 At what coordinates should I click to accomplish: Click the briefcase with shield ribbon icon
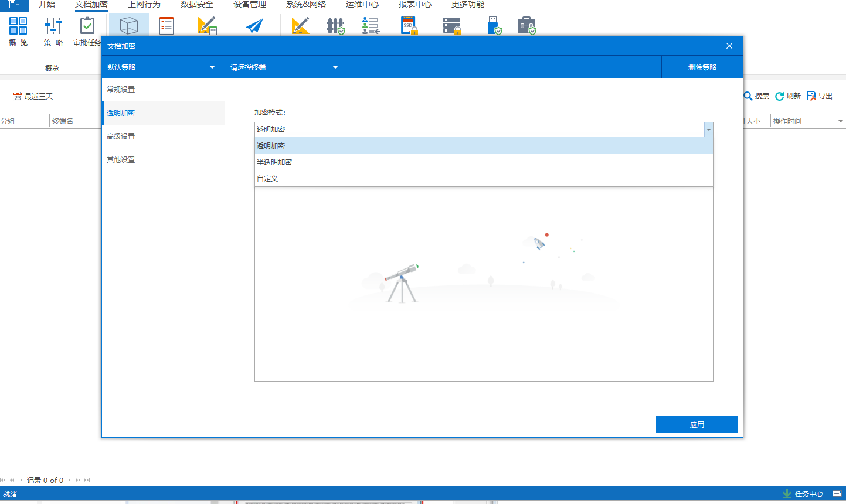[527, 26]
